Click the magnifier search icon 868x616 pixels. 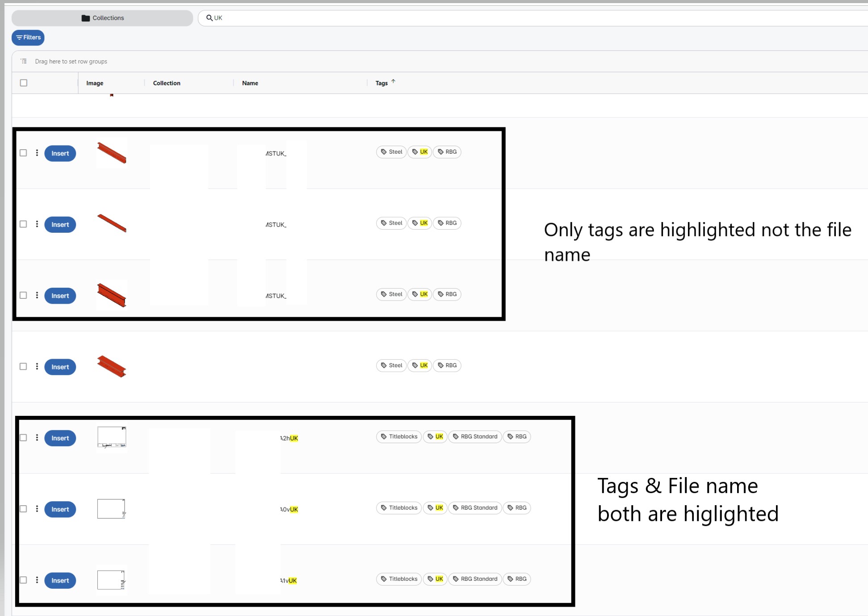pos(209,18)
